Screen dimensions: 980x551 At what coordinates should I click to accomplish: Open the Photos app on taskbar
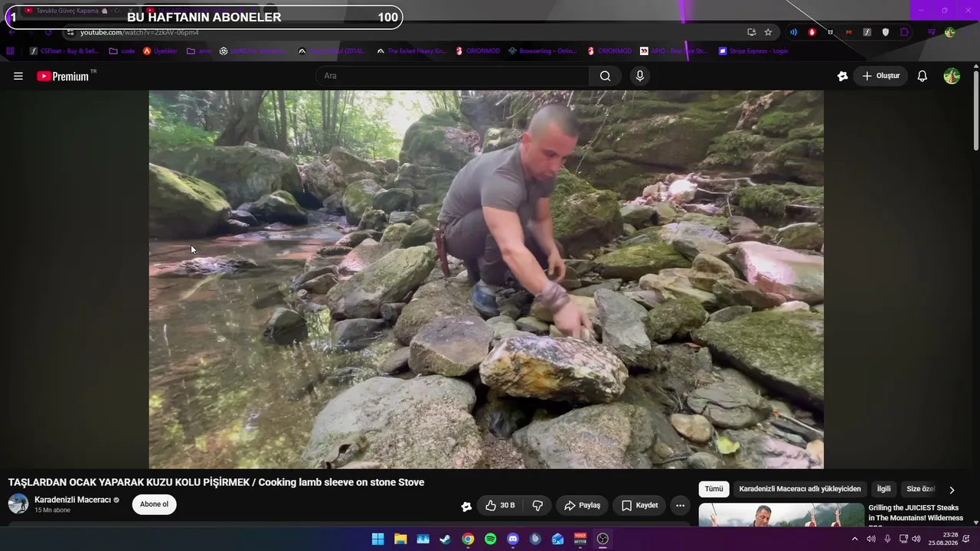click(423, 539)
